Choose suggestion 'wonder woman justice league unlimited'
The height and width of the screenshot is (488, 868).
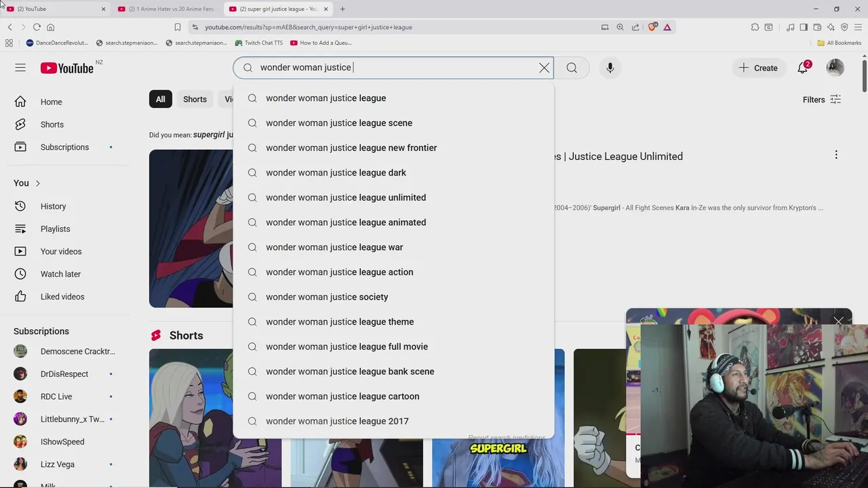393,197
